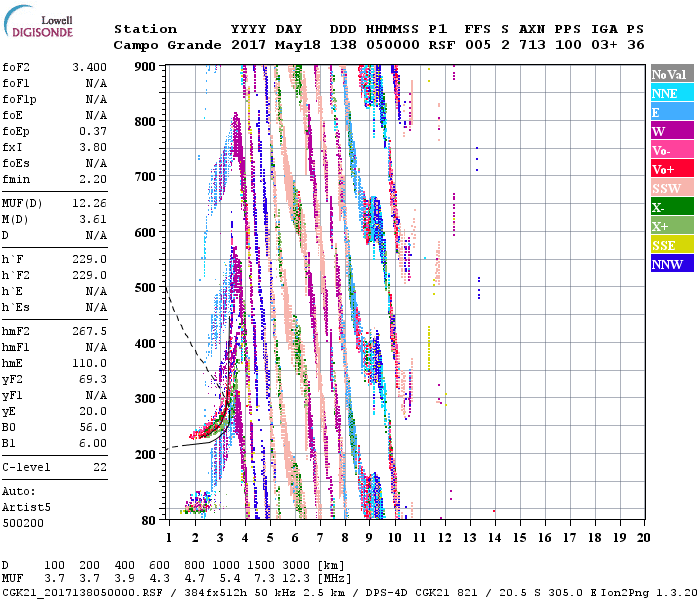The width and height of the screenshot is (700, 600).
Task: Select the NoVal gray legend swatch
Action: point(672,74)
